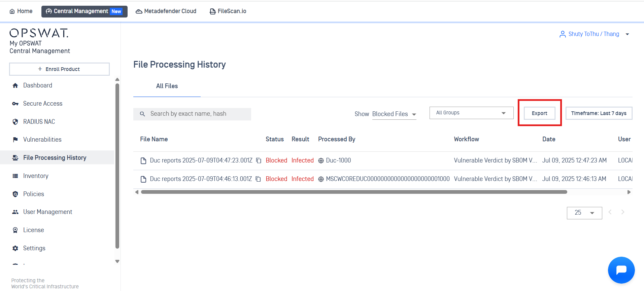Open the chat support bubble
Screen dimensions: 644x291
pos(621,270)
